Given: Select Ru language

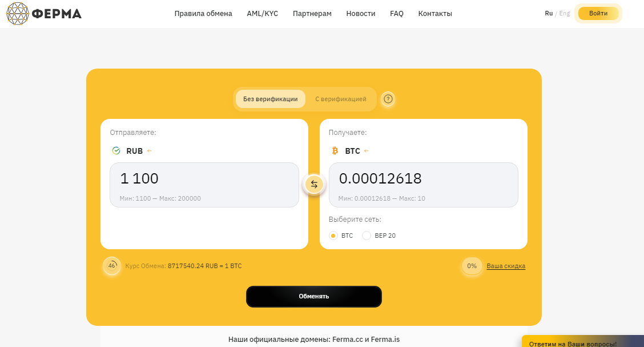Looking at the screenshot, I should coord(549,14).
